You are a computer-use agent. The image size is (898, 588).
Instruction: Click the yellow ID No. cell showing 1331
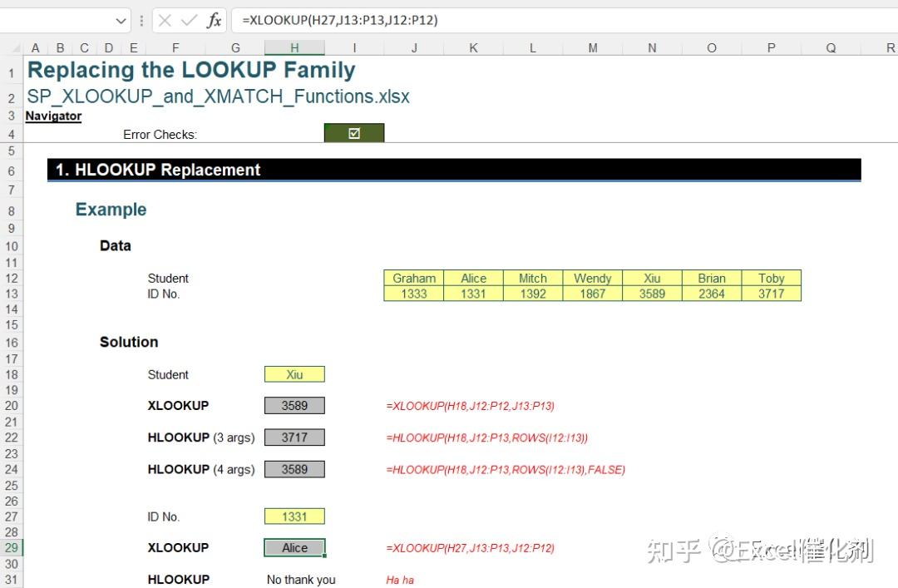tap(294, 516)
